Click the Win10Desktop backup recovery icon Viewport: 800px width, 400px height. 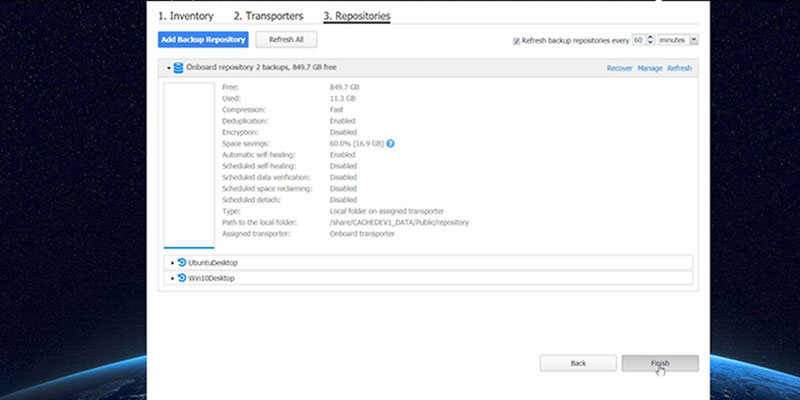pos(182,278)
